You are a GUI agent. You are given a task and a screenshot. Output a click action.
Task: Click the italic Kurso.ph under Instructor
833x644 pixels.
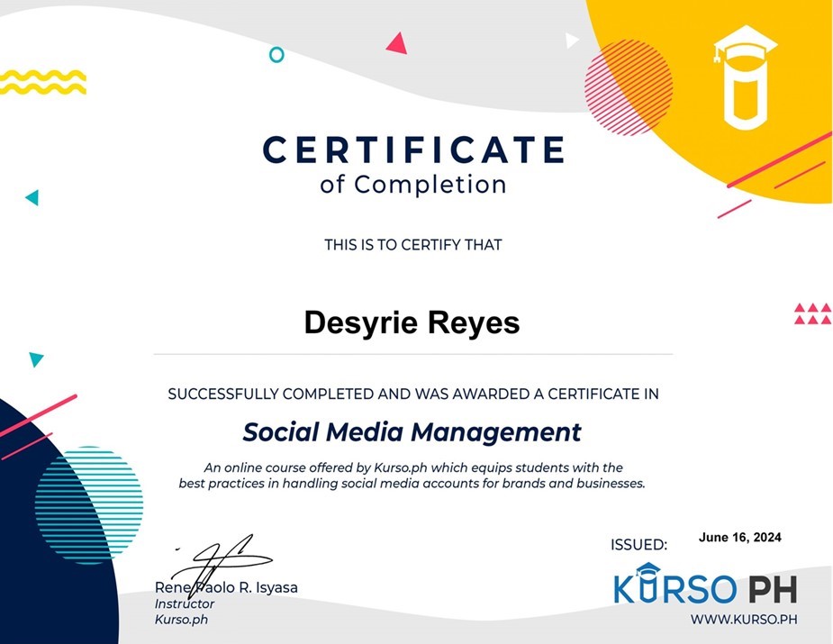[x=181, y=620]
